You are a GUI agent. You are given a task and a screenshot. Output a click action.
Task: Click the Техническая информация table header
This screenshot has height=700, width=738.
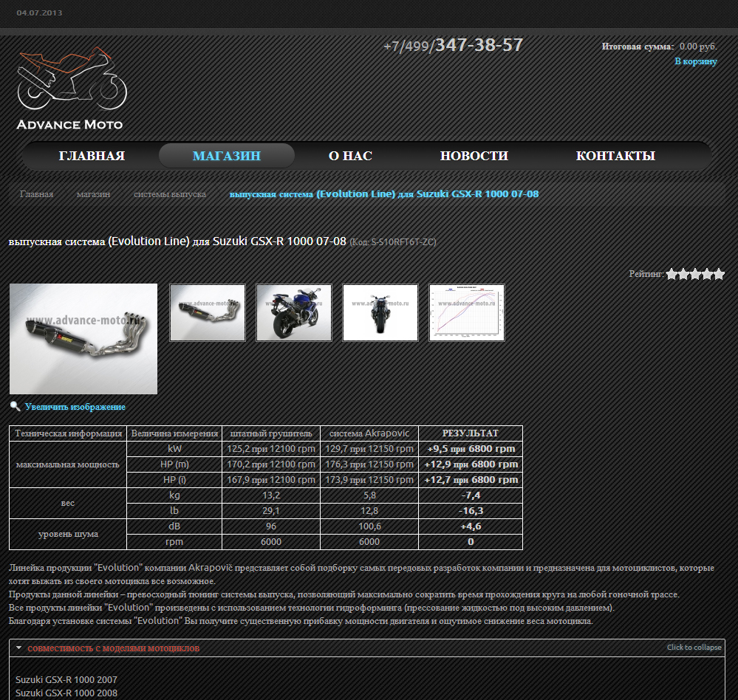click(68, 433)
